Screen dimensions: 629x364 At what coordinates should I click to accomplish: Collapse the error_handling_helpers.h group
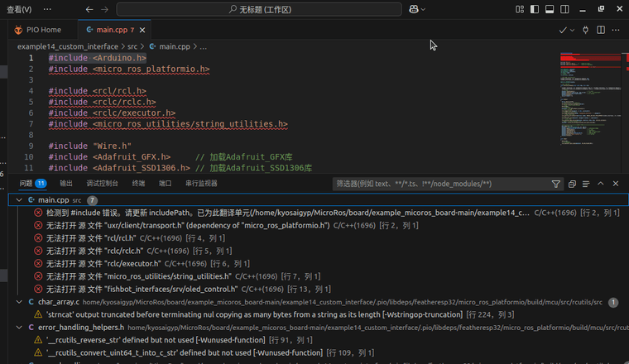19,327
